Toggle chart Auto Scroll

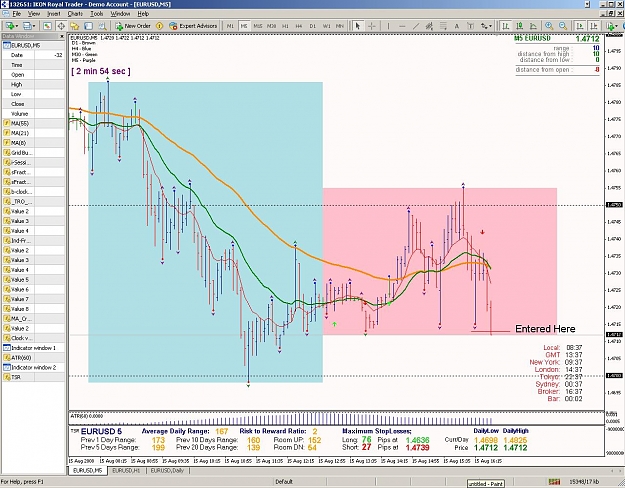coord(580,26)
